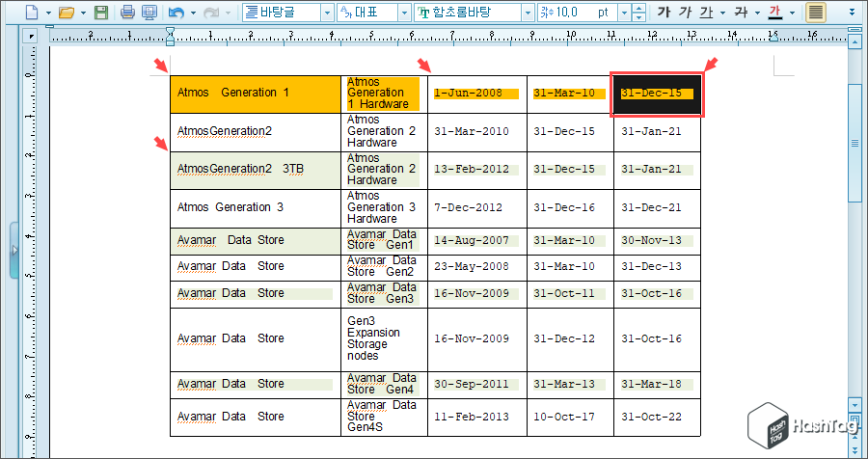Click the 31-Oct-11 date cell
868x459 pixels.
coord(570,294)
